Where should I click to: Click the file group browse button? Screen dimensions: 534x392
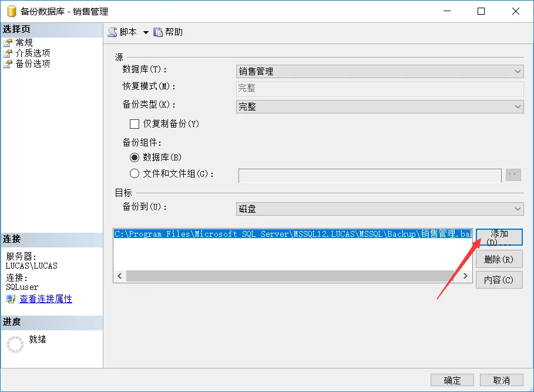coord(513,175)
